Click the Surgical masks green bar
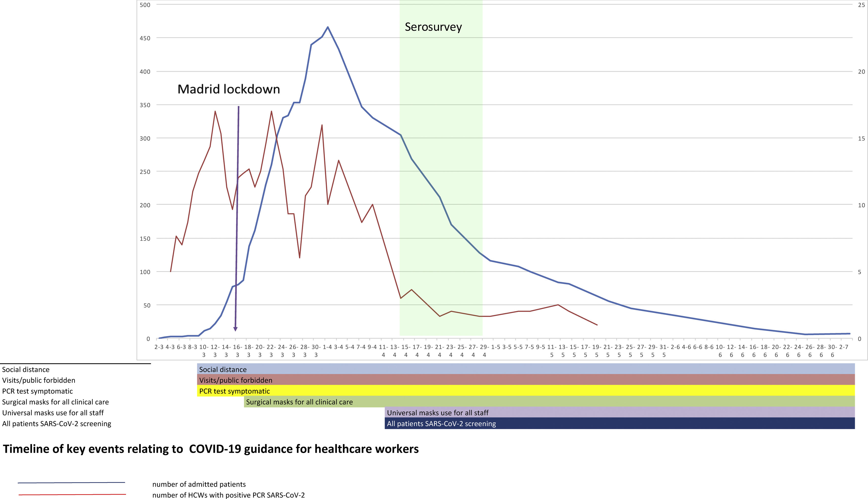The height and width of the screenshot is (499, 868). [x=548, y=402]
